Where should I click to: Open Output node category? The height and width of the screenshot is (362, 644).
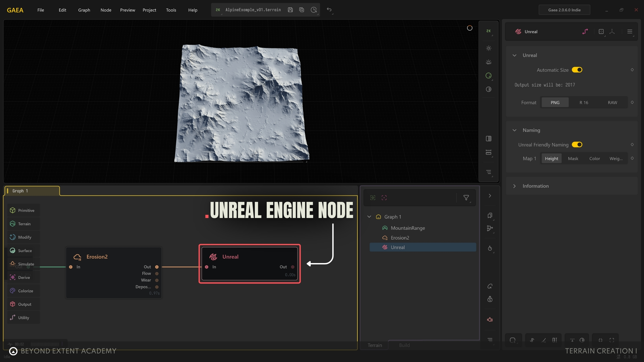pos(23,304)
